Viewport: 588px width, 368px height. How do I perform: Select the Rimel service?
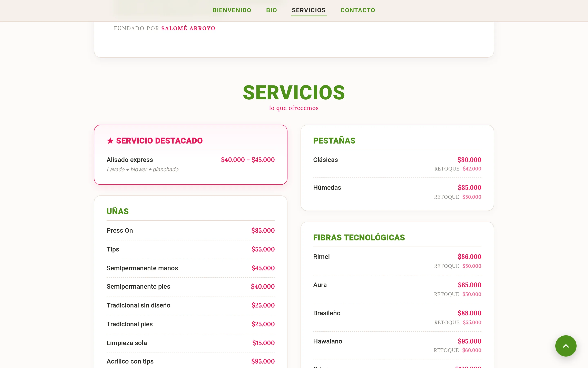[321, 257]
